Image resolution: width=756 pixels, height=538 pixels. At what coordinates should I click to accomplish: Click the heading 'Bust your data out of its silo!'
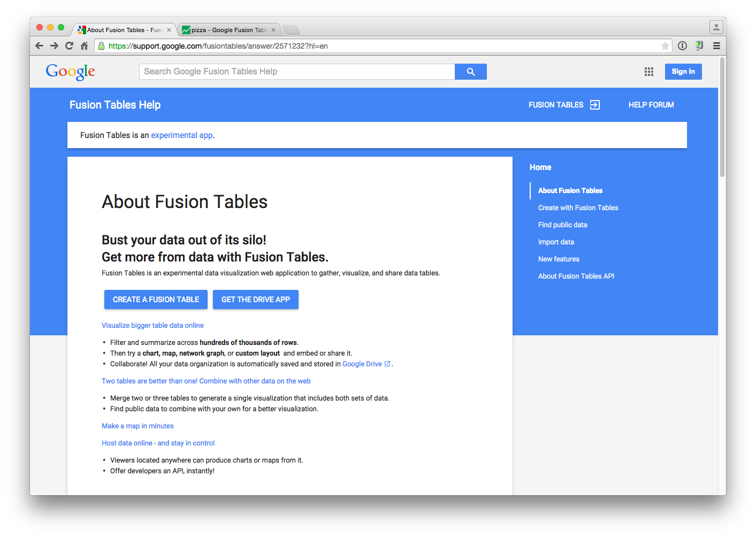tap(184, 240)
